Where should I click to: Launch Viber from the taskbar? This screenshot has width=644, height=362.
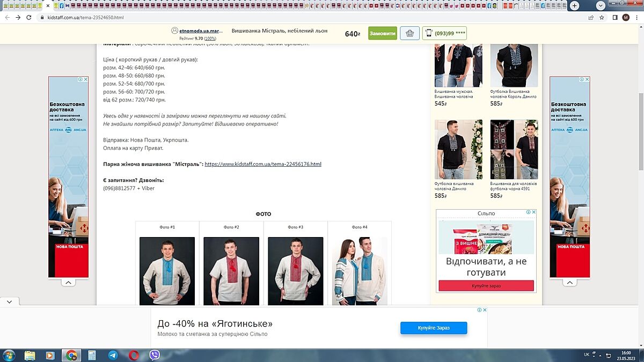tap(155, 355)
